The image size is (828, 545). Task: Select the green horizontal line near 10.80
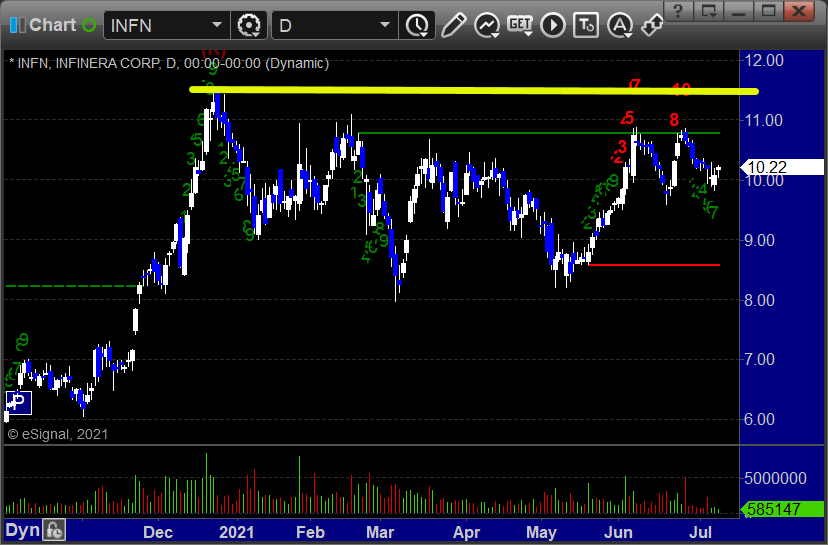(539, 133)
